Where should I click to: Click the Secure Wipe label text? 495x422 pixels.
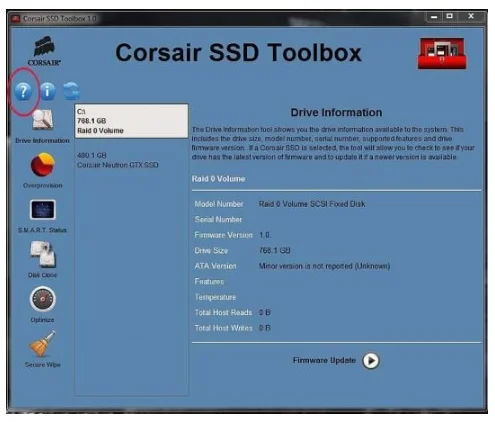tap(43, 365)
